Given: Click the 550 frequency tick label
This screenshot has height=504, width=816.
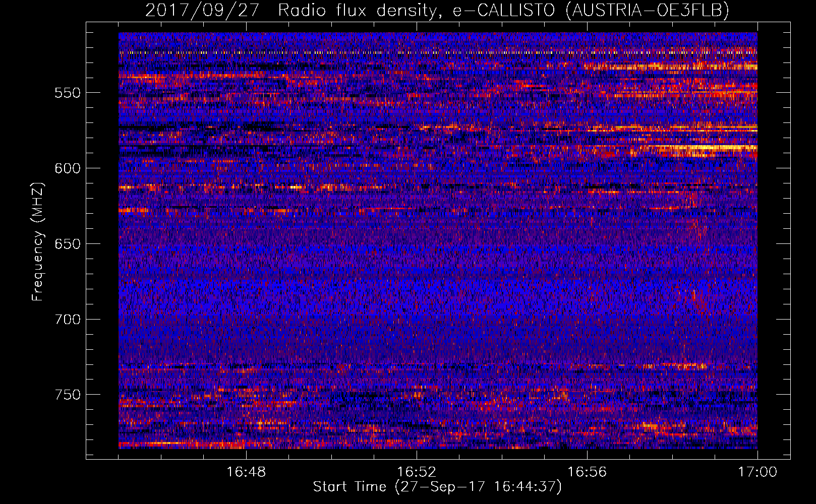Looking at the screenshot, I should coord(67,93).
